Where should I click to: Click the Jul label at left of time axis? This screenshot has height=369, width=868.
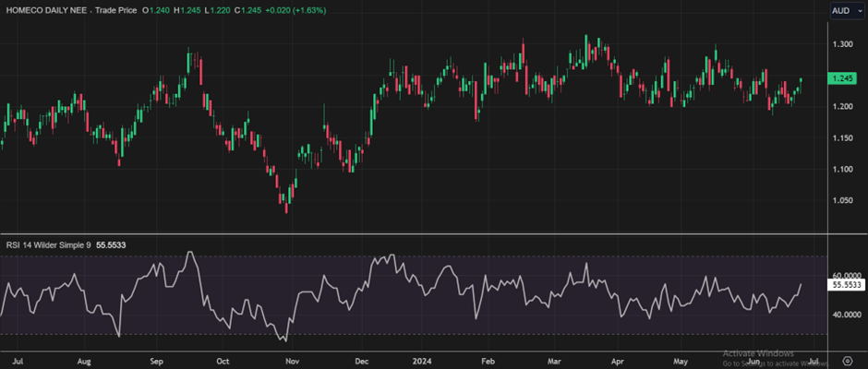coord(19,361)
